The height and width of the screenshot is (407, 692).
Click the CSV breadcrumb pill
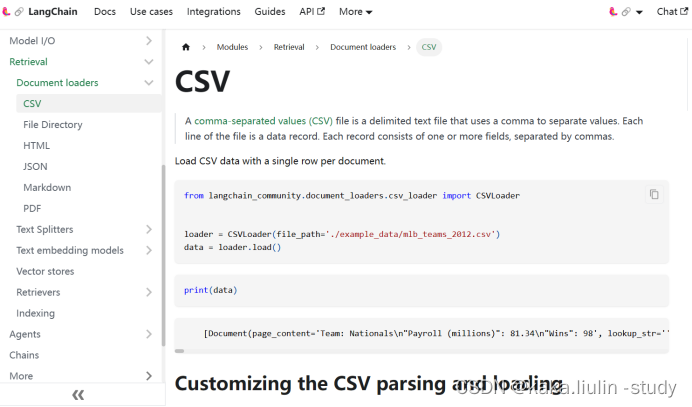click(429, 47)
